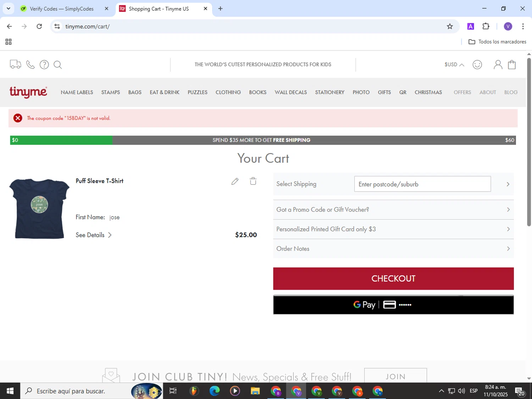Open the EAT & DRINK menu

point(165,92)
